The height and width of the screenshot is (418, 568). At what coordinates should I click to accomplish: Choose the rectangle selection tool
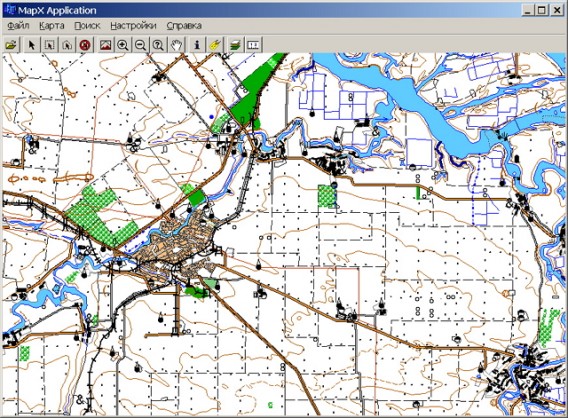(49, 45)
